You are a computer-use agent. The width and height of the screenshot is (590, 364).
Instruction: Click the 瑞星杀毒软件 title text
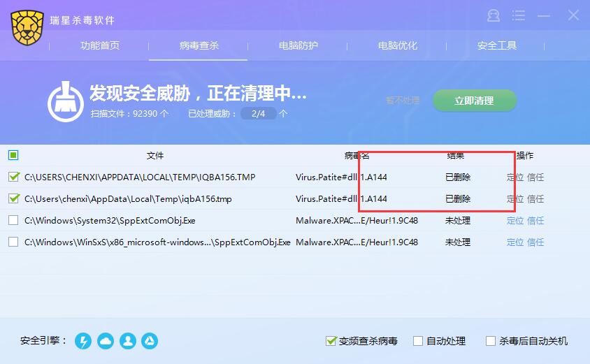[x=82, y=20]
